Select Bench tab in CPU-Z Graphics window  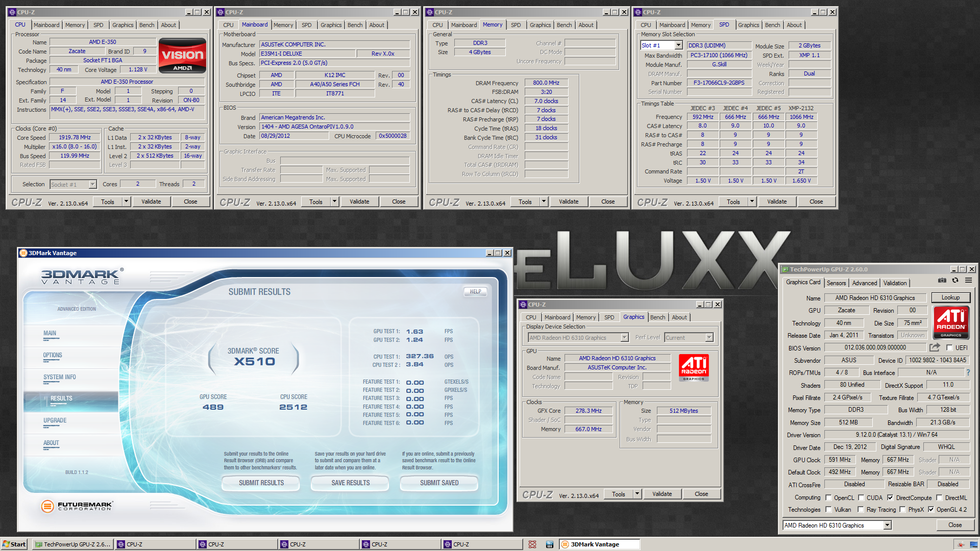pos(657,317)
